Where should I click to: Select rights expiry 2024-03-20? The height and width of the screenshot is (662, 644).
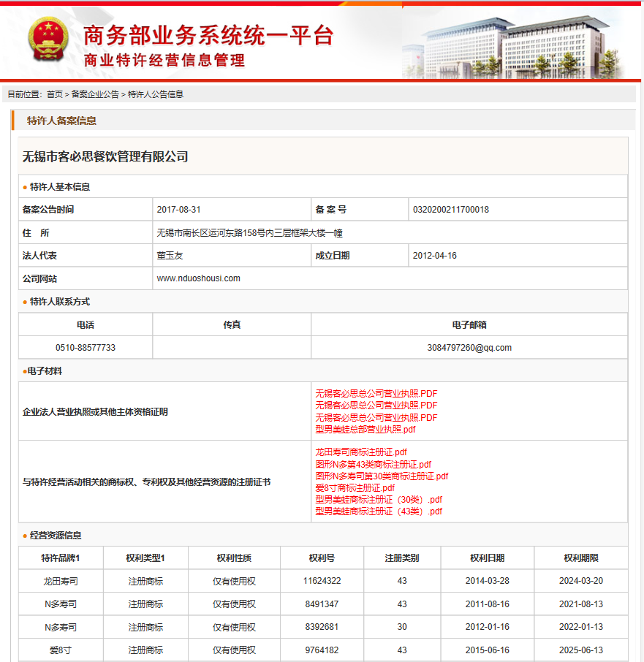coord(581,581)
